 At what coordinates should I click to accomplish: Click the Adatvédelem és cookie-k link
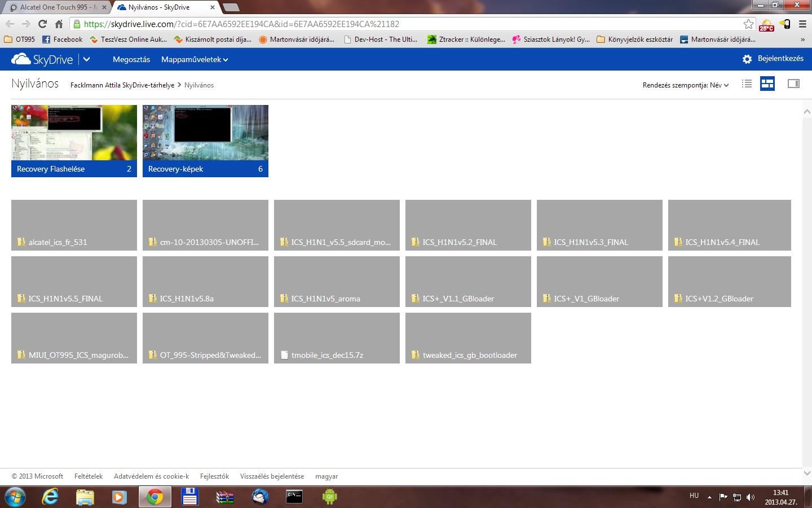pos(151,476)
